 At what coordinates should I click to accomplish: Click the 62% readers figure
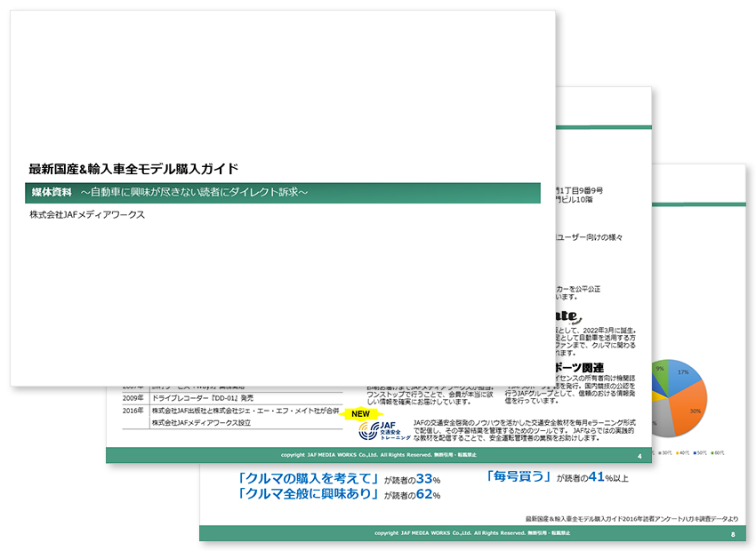[x=428, y=494]
